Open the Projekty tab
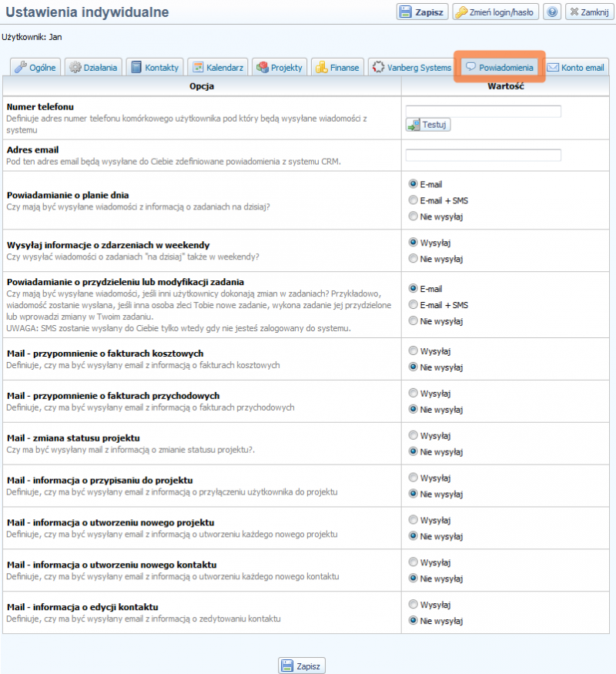The image size is (616, 674). pyautogui.click(x=279, y=68)
